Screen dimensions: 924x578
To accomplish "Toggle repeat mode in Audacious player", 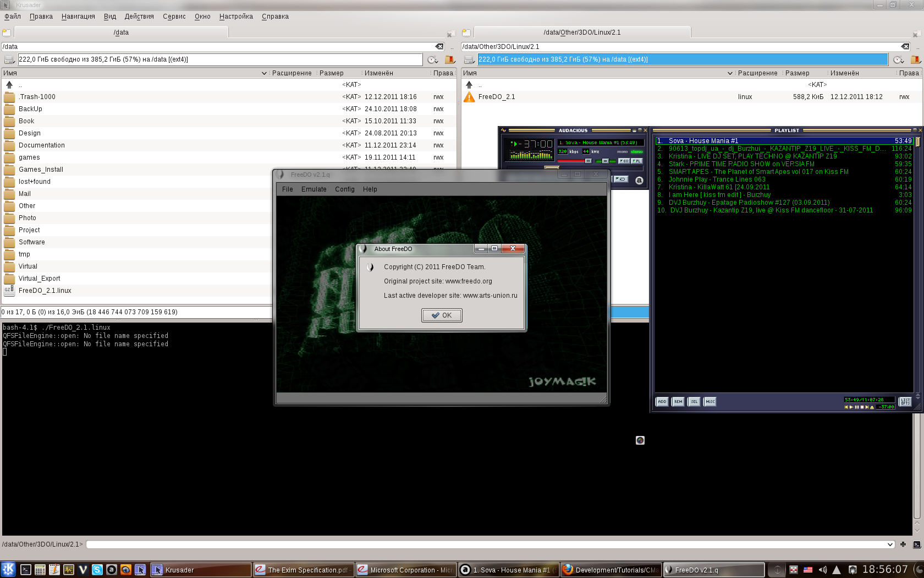I will (621, 179).
